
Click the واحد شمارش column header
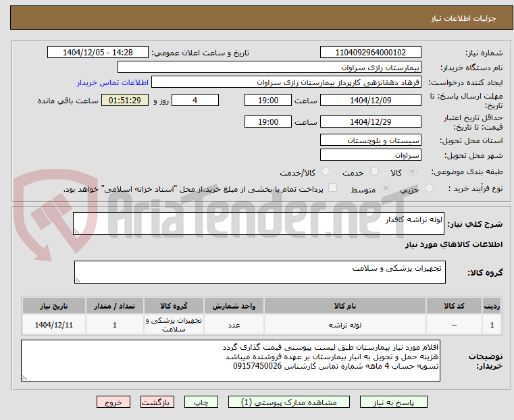point(234,306)
